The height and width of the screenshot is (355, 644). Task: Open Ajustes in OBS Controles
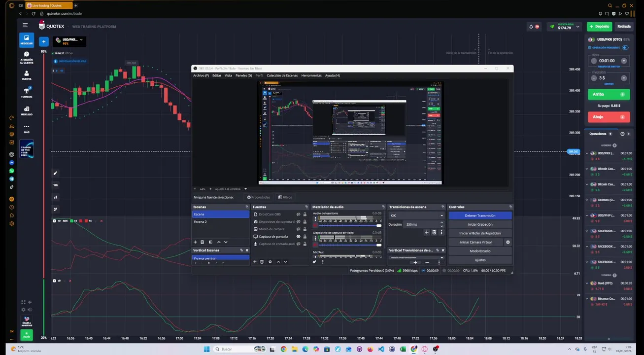coord(480,260)
